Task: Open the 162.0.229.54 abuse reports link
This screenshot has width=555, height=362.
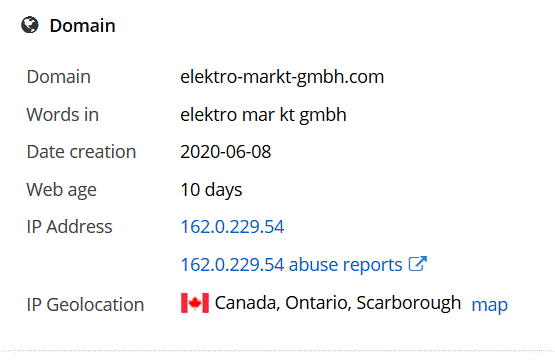Action: [x=304, y=264]
